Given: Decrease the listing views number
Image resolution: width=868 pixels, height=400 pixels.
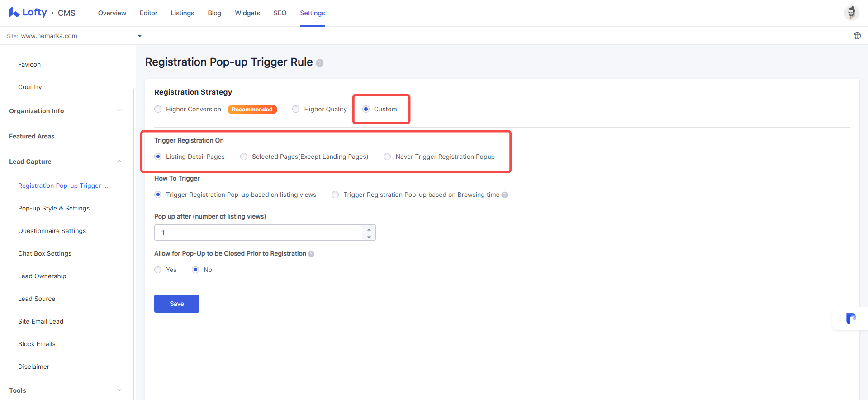Looking at the screenshot, I should coord(369,237).
